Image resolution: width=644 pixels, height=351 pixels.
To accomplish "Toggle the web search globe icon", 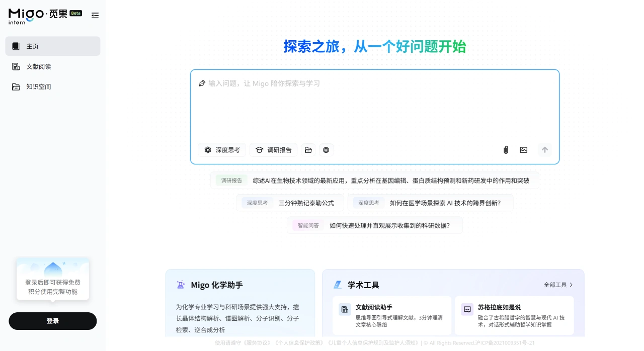I will point(326,150).
